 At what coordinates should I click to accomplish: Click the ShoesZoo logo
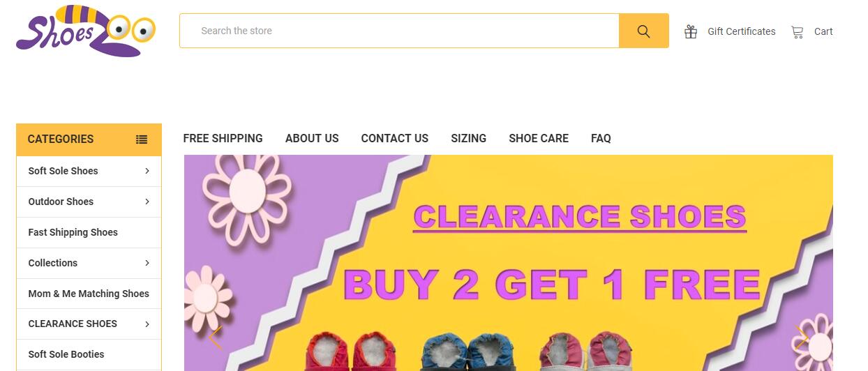coord(86,31)
